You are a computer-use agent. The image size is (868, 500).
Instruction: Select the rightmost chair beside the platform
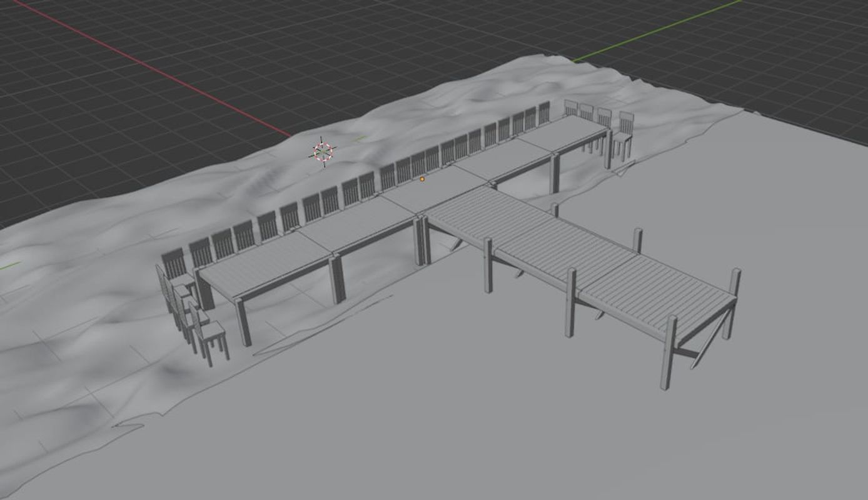tap(623, 135)
